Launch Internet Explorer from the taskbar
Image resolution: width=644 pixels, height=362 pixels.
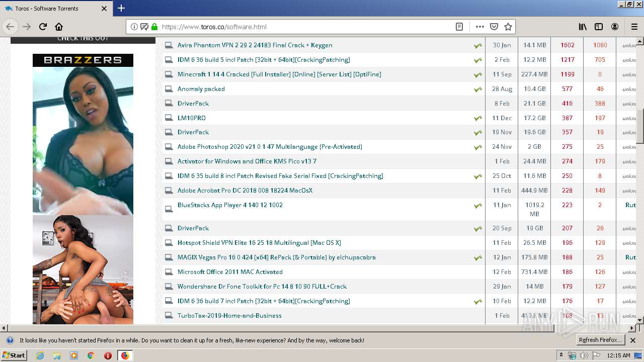[40, 355]
